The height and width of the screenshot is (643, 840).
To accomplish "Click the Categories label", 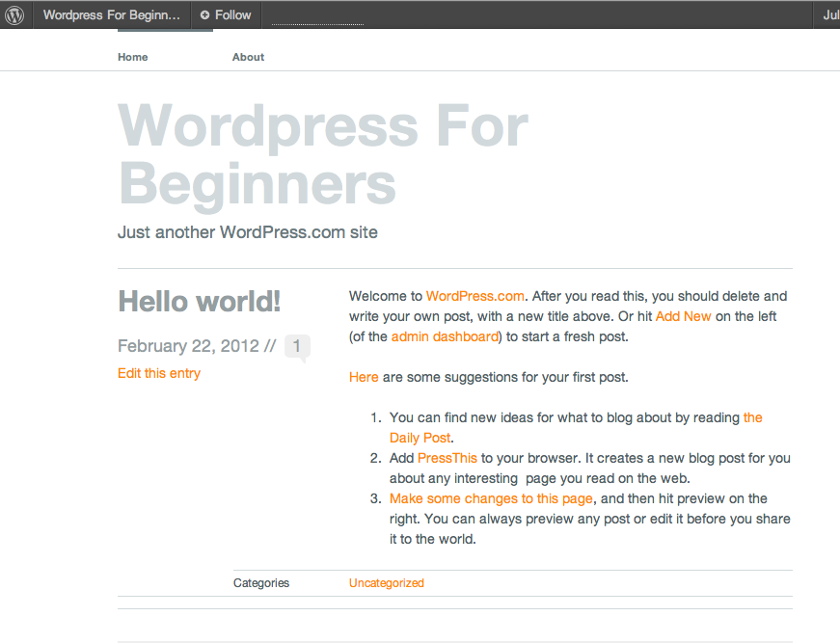I will tap(261, 583).
